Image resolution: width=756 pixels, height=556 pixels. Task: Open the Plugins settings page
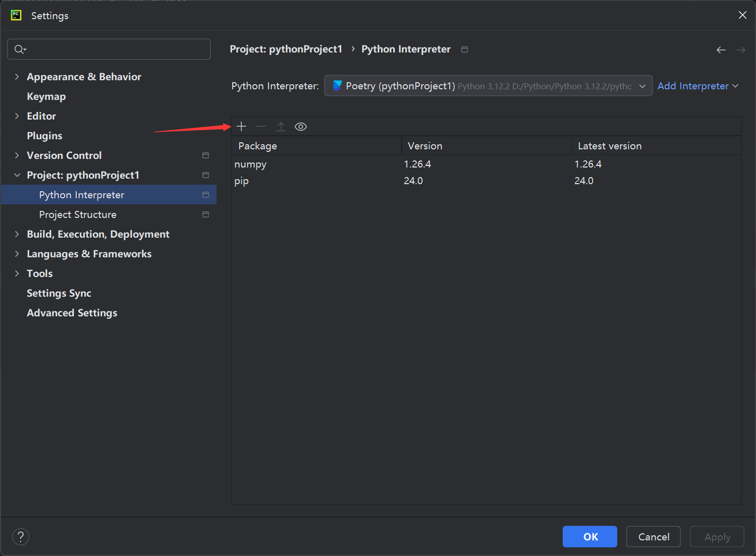[x=44, y=136]
